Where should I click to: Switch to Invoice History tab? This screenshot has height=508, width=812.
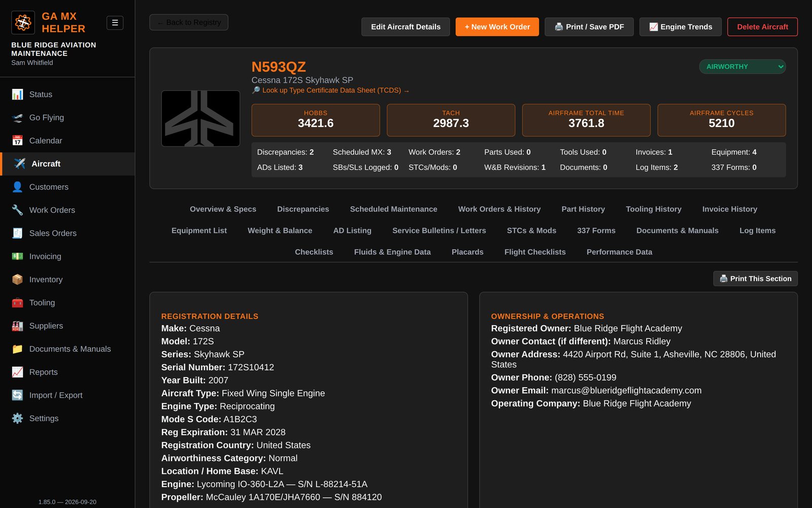pyautogui.click(x=730, y=209)
